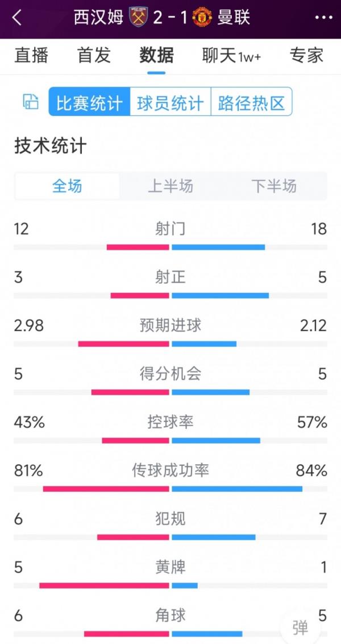
Task: Tap the 2-1 score in the header
Action: point(170,16)
